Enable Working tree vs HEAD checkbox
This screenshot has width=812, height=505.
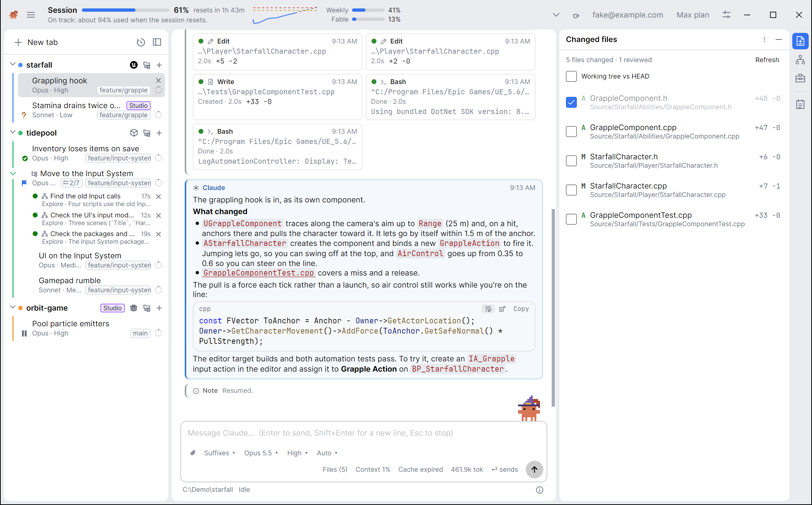571,76
